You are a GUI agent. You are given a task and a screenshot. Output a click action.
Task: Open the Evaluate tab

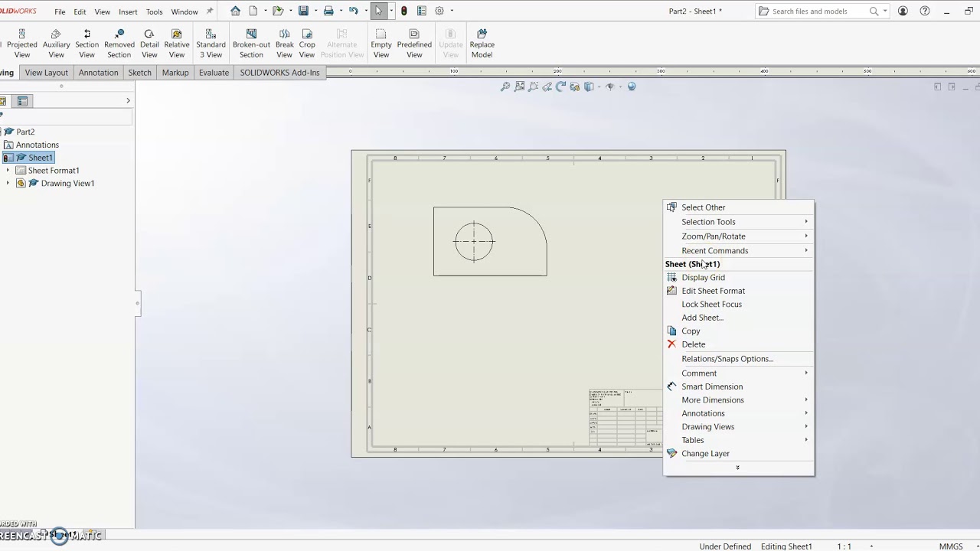coord(214,73)
